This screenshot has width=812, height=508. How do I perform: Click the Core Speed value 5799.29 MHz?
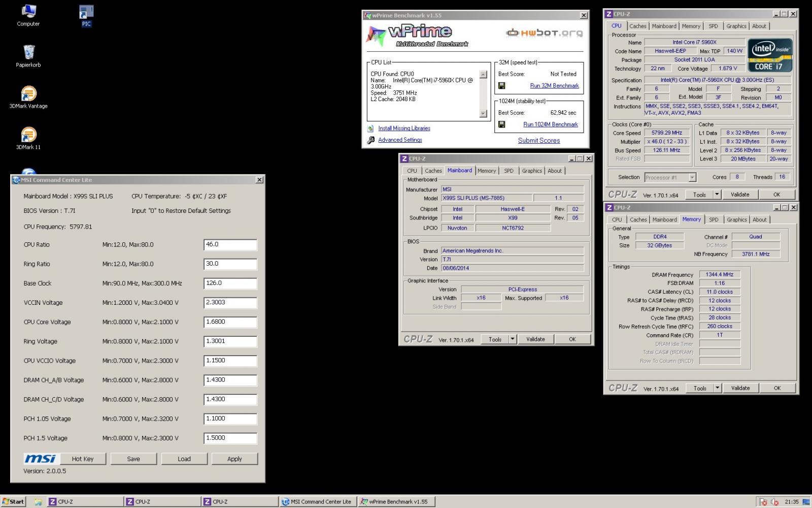pos(667,133)
